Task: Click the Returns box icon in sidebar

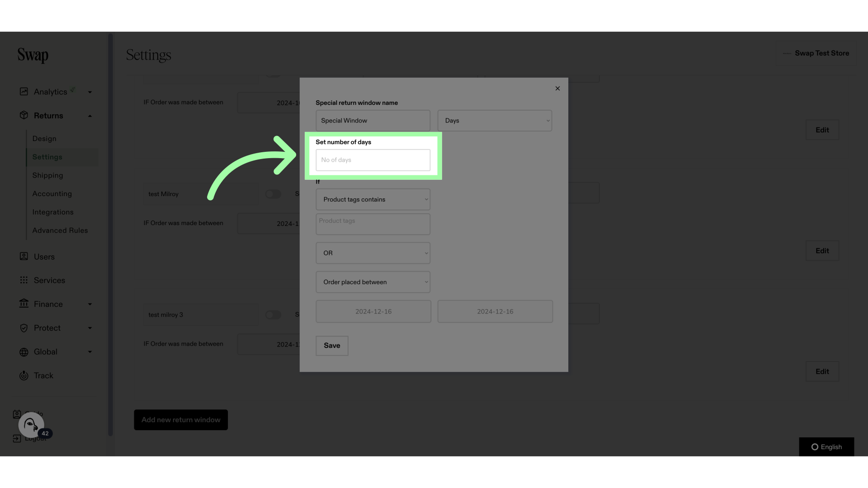Action: click(x=24, y=115)
